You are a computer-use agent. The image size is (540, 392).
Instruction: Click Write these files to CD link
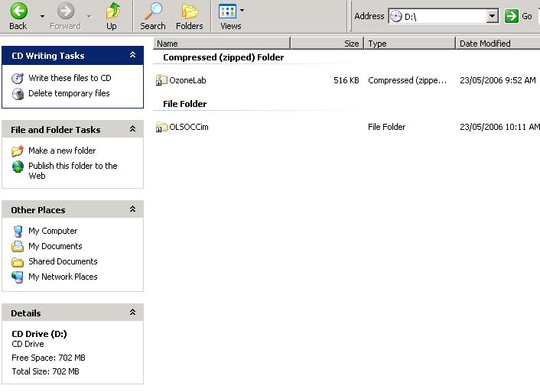tap(70, 78)
